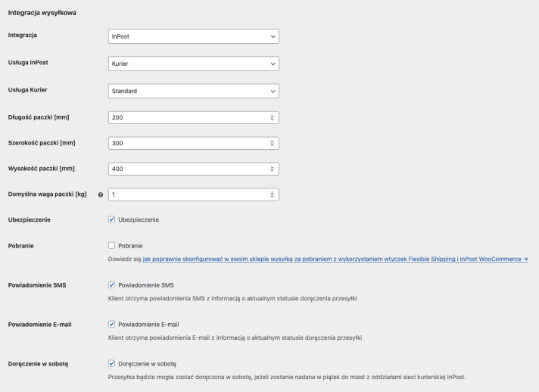Click the stepper arrows in Domyślna waga paczki field

coord(272,194)
